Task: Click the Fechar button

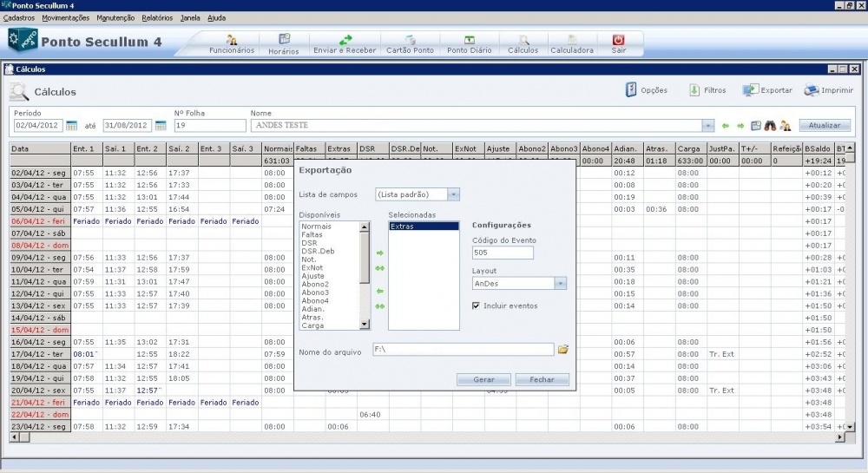Action: pos(542,379)
